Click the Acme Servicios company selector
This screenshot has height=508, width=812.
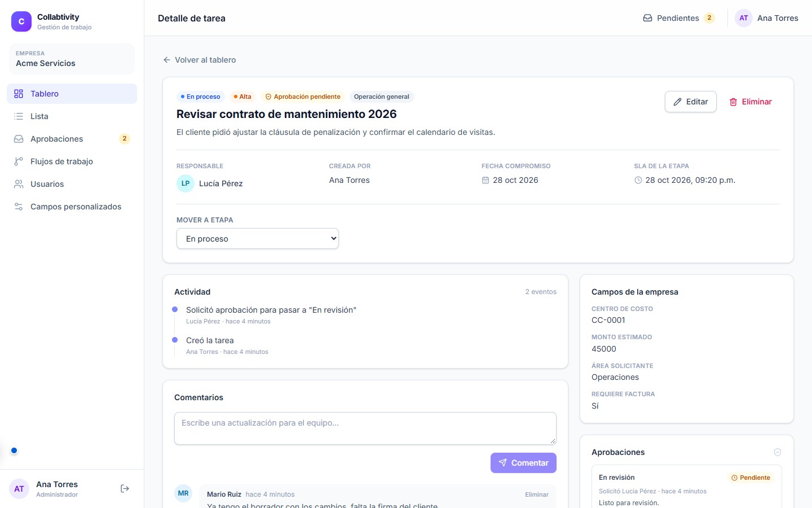(x=72, y=59)
